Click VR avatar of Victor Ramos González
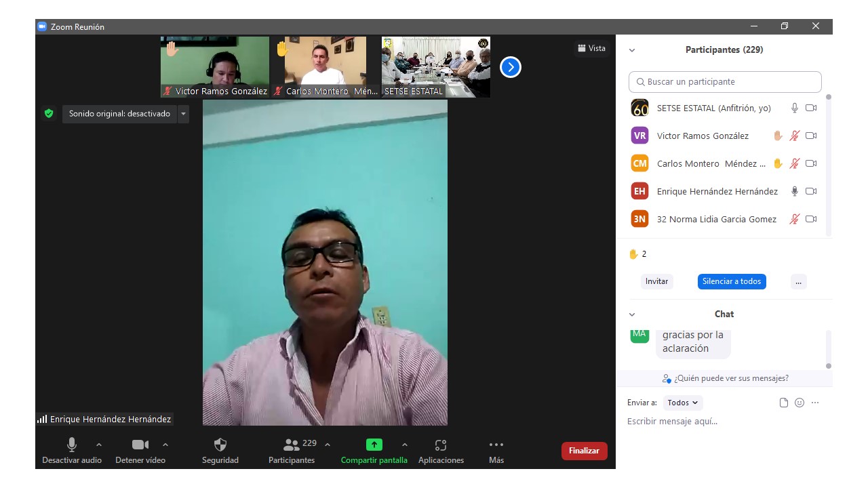This screenshot has height=488, width=868. pyautogui.click(x=639, y=136)
